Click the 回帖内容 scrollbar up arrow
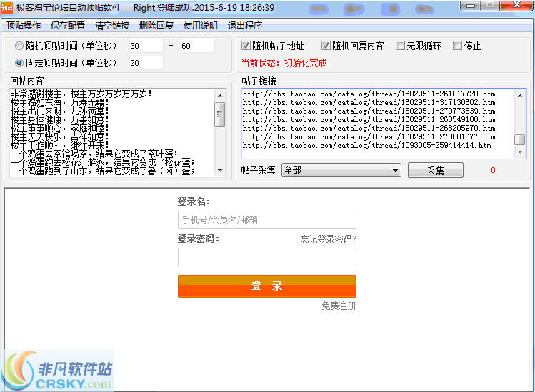This screenshot has height=392, width=535. tap(220, 96)
